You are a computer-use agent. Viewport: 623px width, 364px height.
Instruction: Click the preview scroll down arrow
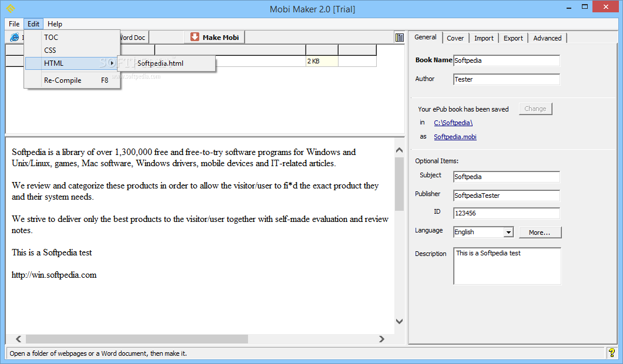[399, 321]
